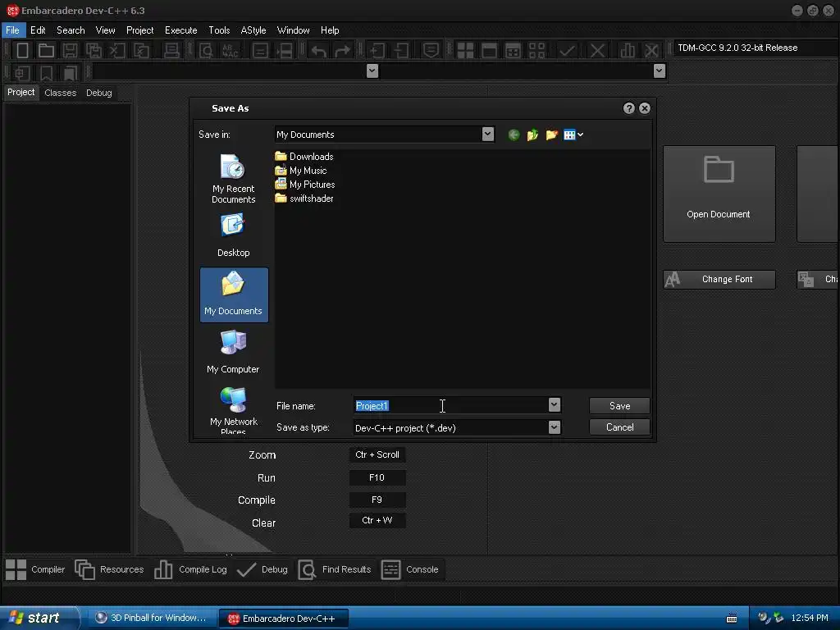Open the AStyle menu

click(253, 30)
